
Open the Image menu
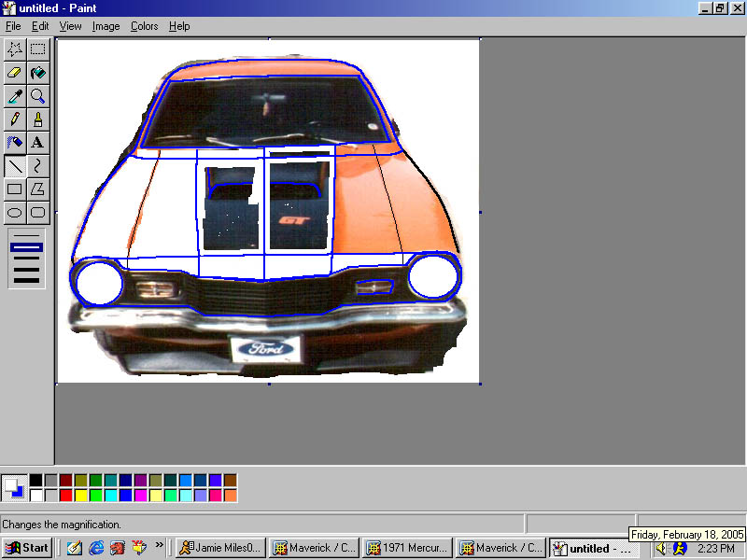pyautogui.click(x=106, y=26)
